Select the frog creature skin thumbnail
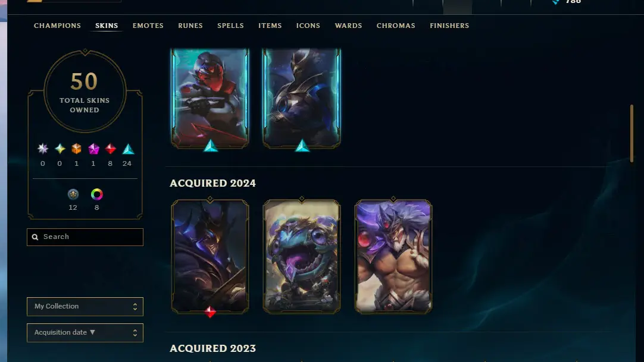 coord(302,257)
